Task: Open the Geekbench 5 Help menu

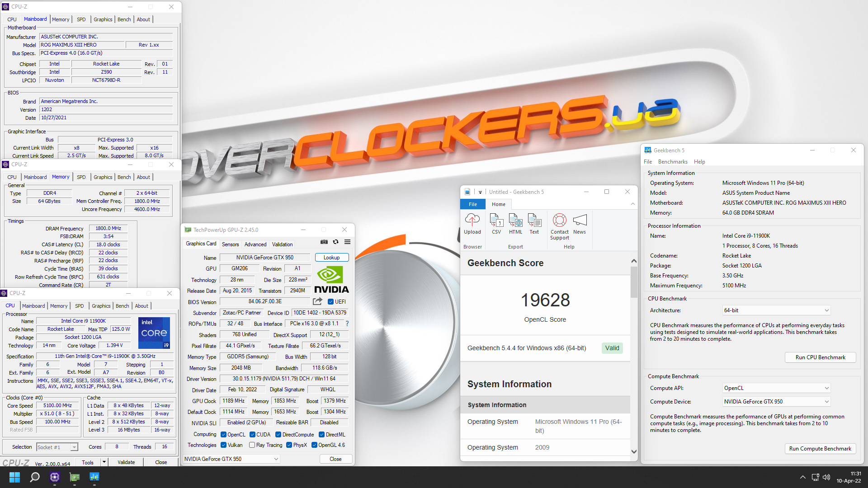Action: (699, 162)
